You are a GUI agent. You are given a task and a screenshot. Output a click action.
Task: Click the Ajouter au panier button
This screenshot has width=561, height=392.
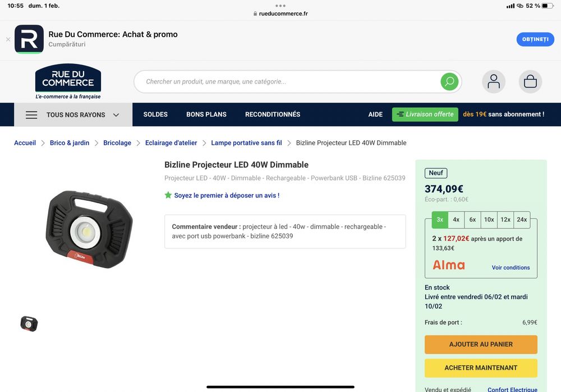(481, 344)
